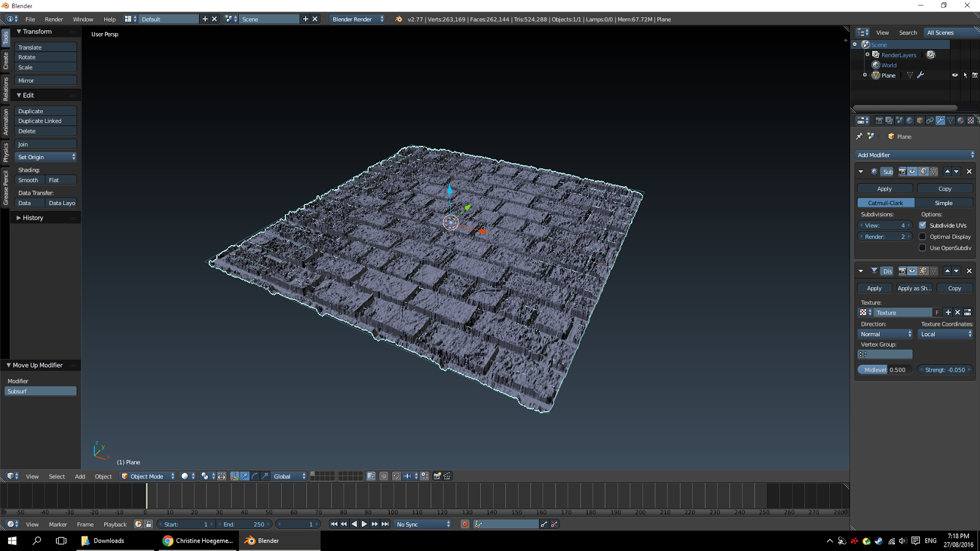Image resolution: width=980 pixels, height=551 pixels.
Task: Click the Plane modifier wrench in outliner
Action: pyautogui.click(x=921, y=75)
